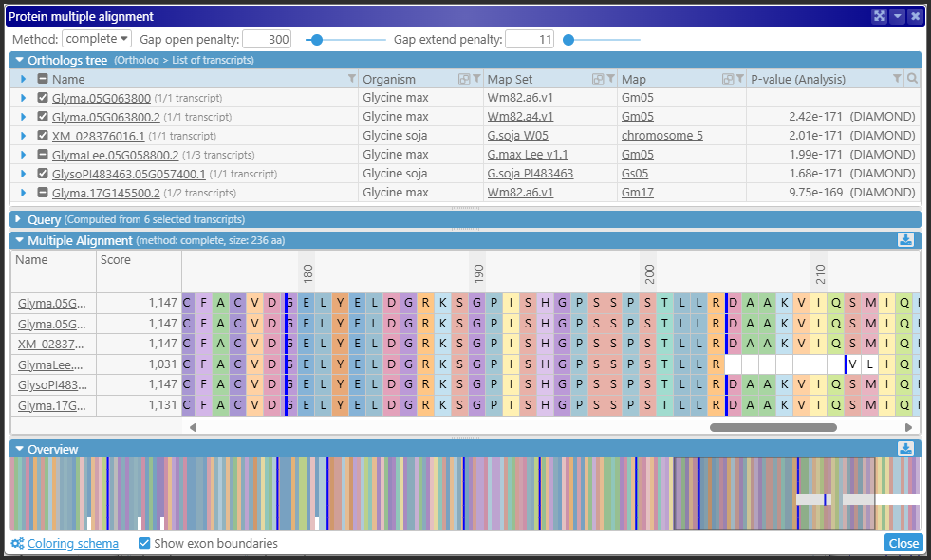Expand all rows via header arrow

(x=23, y=79)
